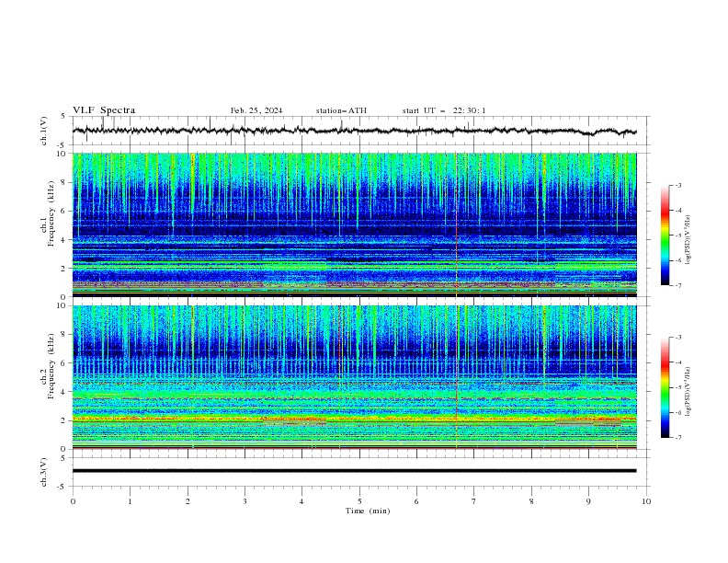Click the time axis tick label '7'
Image resolution: width=728 pixels, height=563 pixels.
[x=474, y=501]
